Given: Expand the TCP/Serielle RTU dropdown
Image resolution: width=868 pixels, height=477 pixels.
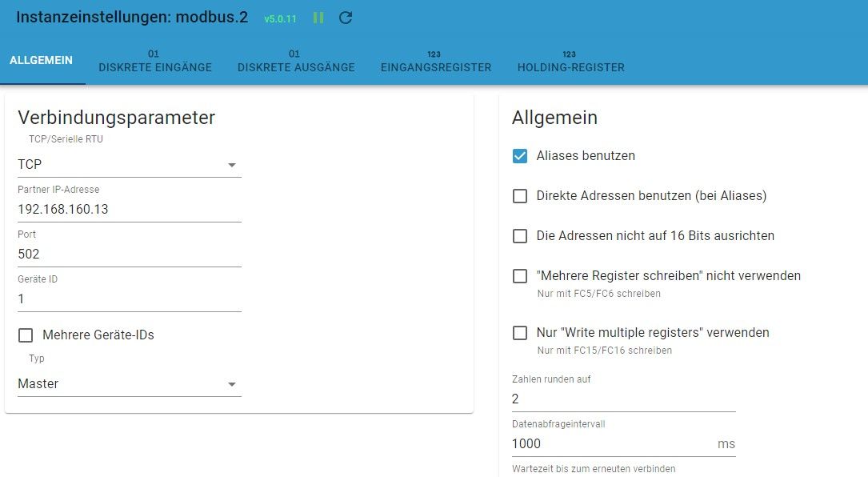Looking at the screenshot, I should click(x=130, y=165).
